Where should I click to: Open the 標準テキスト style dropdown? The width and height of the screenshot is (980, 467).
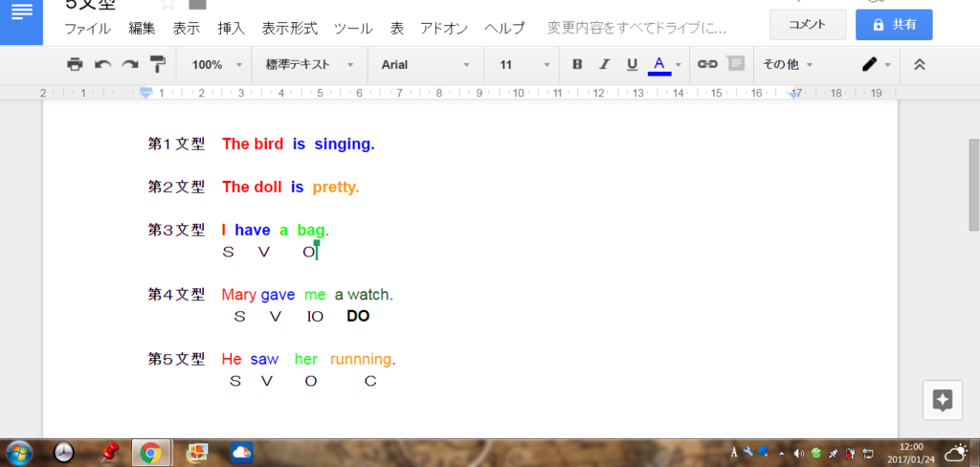(x=309, y=64)
